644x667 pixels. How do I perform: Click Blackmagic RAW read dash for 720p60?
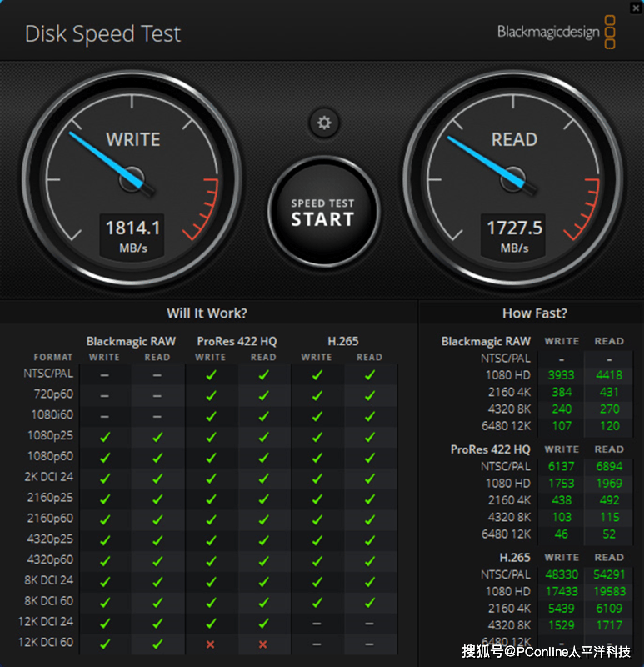tap(157, 395)
